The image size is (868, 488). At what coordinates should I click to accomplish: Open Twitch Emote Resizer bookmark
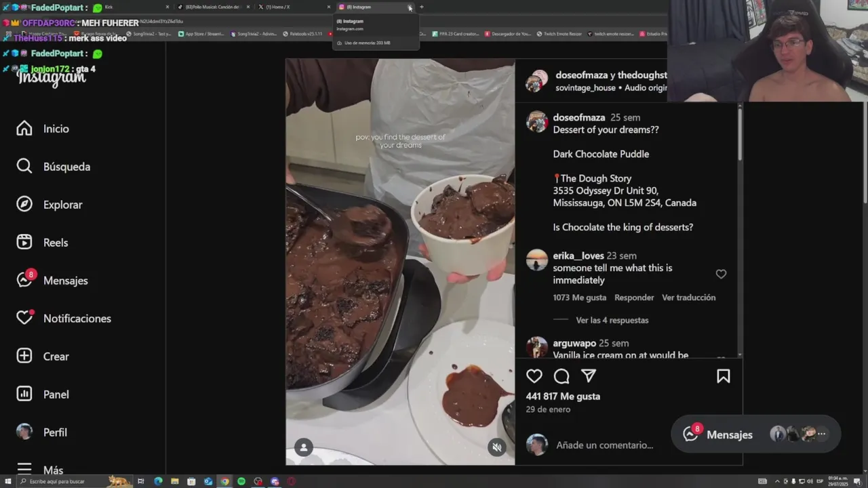click(x=559, y=33)
